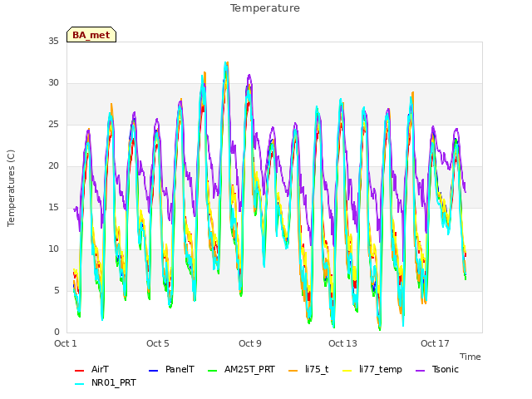Select the AirT legend label

click(100, 369)
